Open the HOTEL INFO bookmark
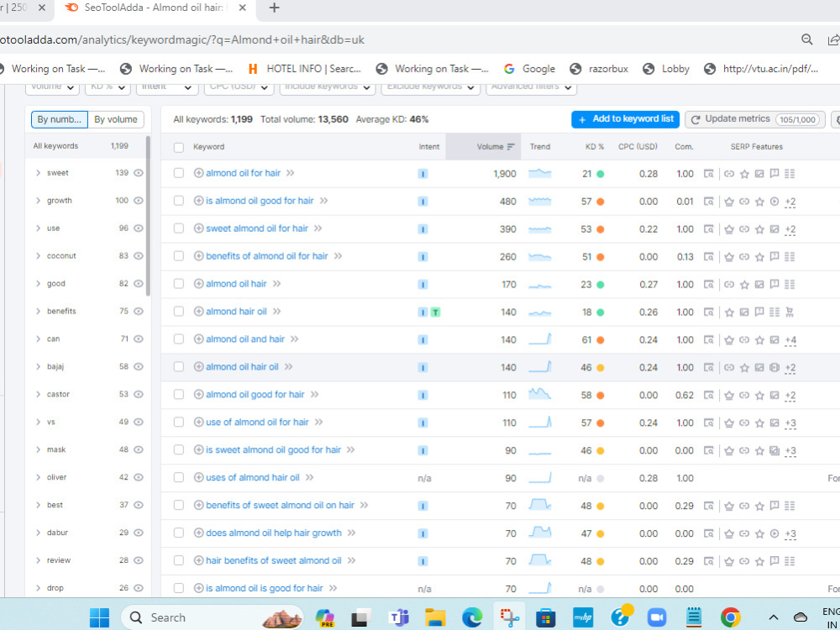The image size is (840, 630). click(x=304, y=69)
